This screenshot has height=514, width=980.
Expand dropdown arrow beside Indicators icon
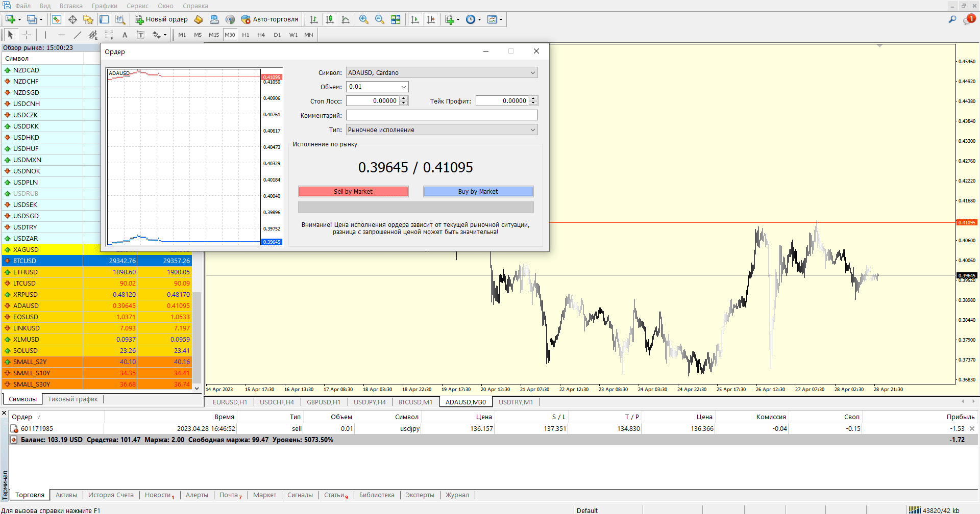(458, 19)
